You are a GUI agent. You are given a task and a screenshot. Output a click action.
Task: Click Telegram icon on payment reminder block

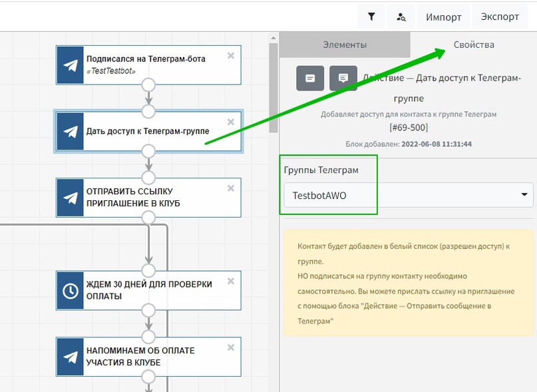pos(70,357)
